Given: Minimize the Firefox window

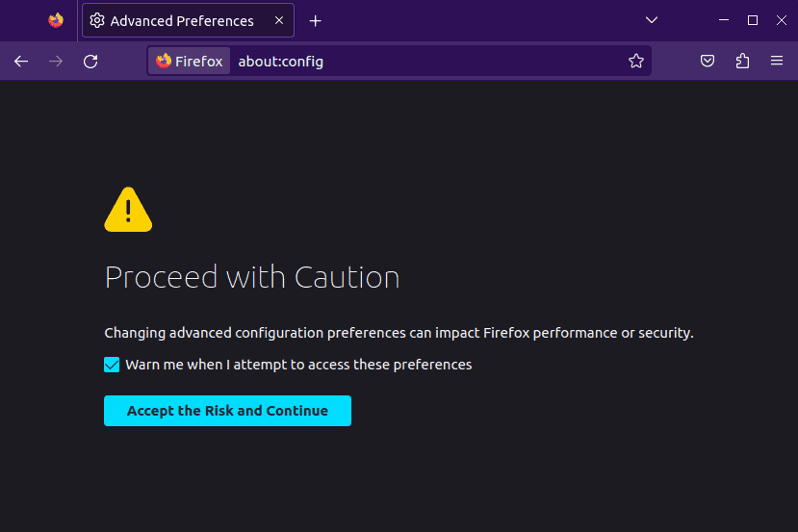Looking at the screenshot, I should (724, 20).
